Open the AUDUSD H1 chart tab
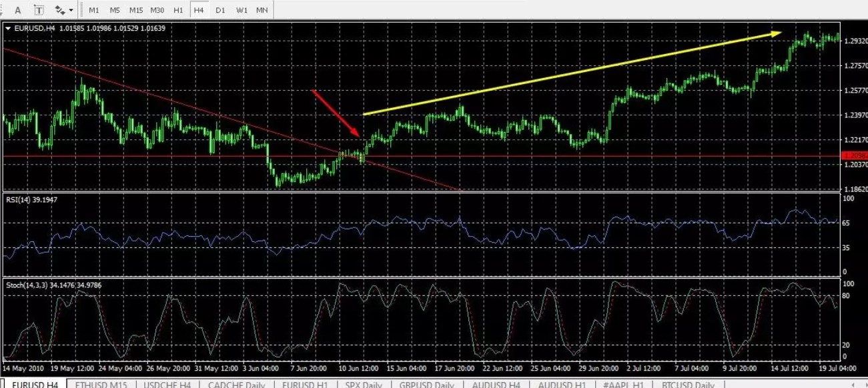This screenshot has height=388, width=868. pos(562,384)
